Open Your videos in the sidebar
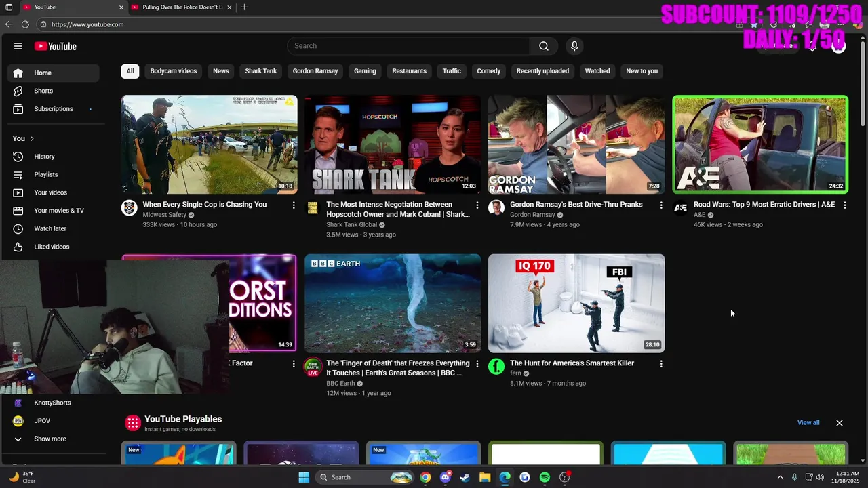Viewport: 868px width, 488px height. [x=54, y=192]
